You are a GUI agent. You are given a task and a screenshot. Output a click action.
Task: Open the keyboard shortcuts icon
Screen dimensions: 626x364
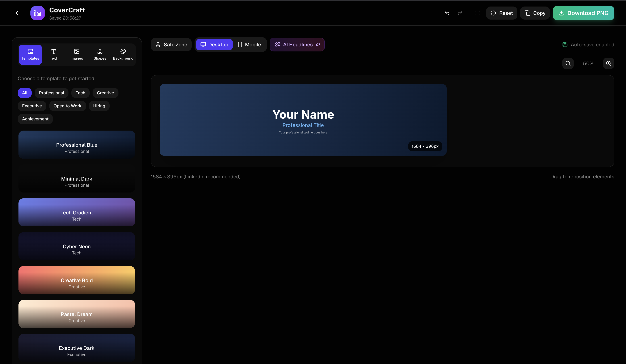point(477,13)
